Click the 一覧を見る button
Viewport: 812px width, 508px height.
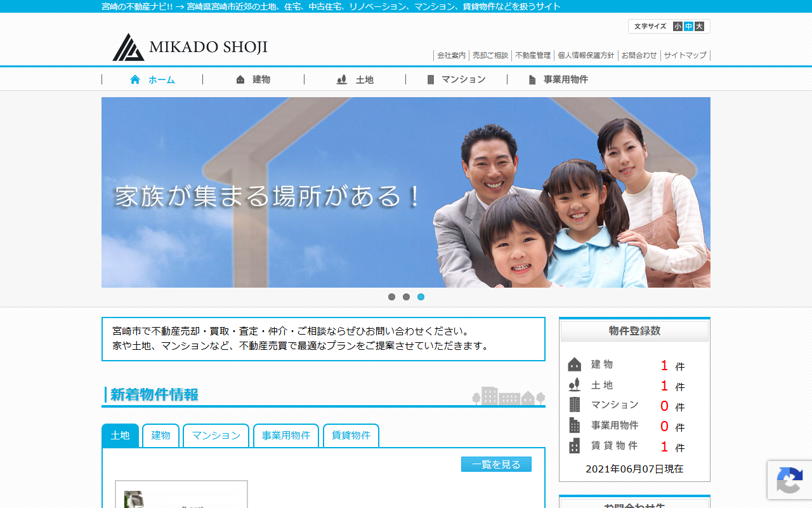(x=496, y=464)
